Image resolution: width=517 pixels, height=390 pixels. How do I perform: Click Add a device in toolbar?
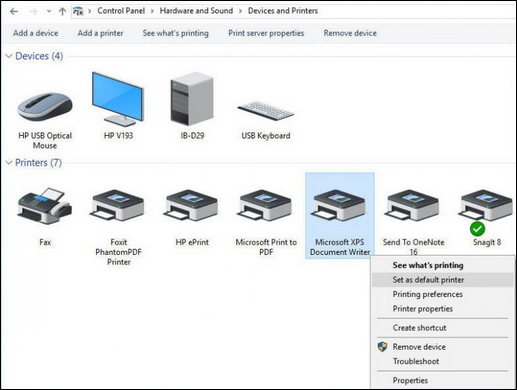[36, 33]
